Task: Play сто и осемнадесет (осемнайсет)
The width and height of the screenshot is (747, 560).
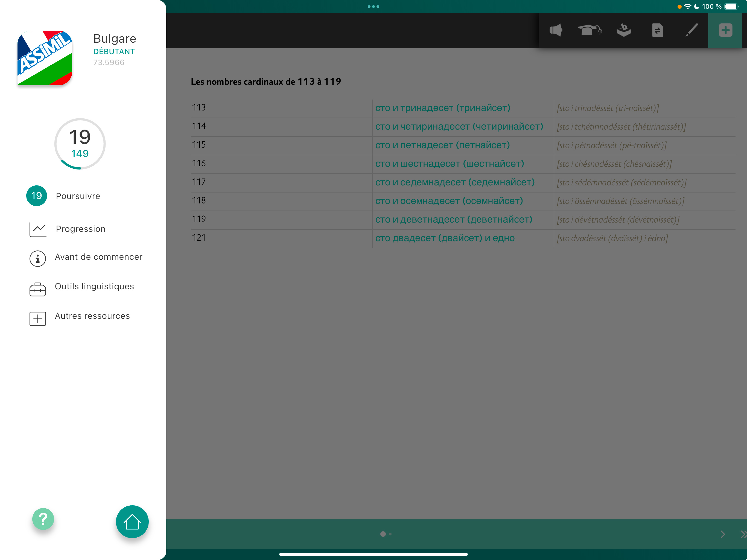Action: [449, 201]
